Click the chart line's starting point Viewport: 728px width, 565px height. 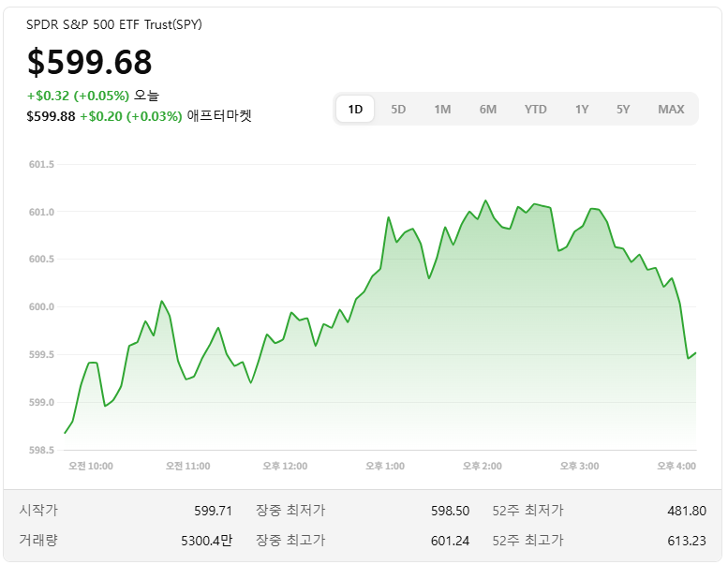(65, 433)
